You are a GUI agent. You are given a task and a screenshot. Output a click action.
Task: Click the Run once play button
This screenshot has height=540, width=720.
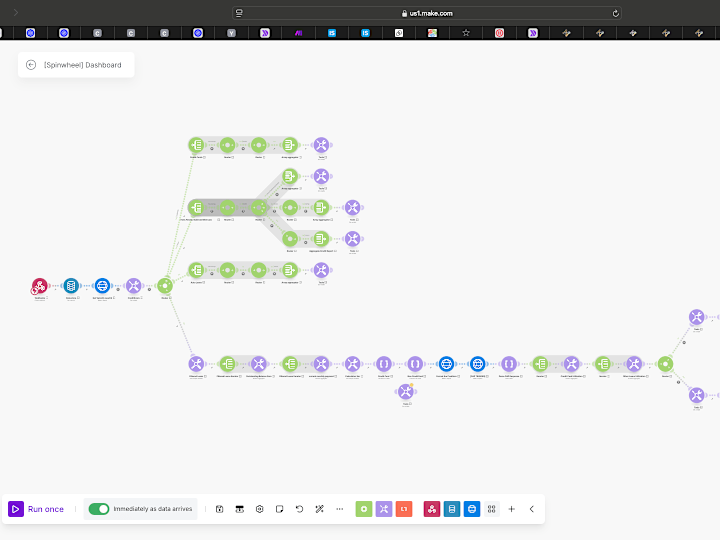pos(16,509)
